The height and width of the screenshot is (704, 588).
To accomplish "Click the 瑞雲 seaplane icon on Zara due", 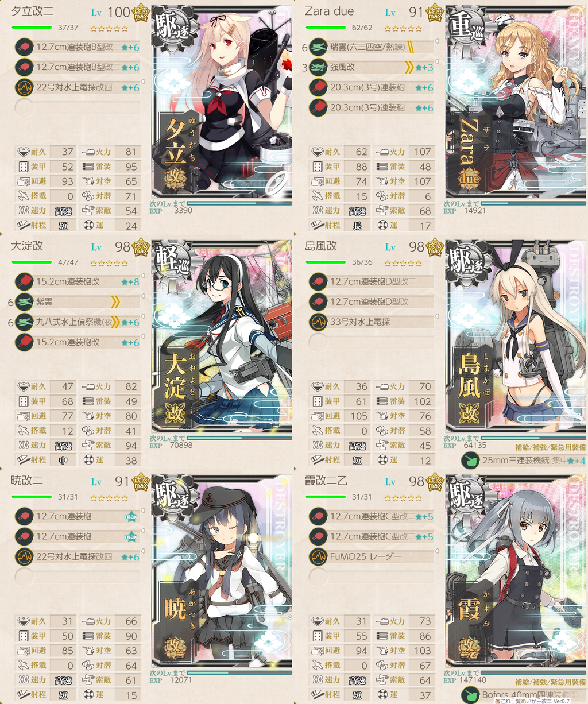I will point(318,47).
